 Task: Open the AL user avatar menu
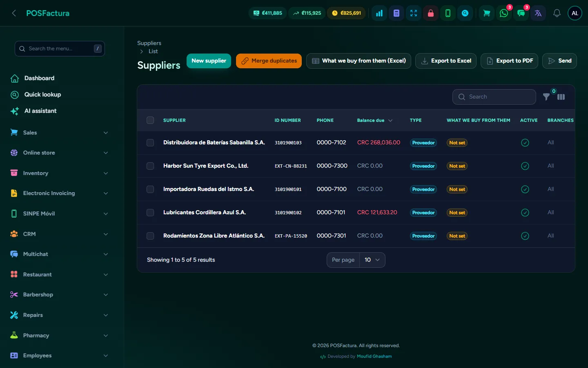tap(575, 13)
